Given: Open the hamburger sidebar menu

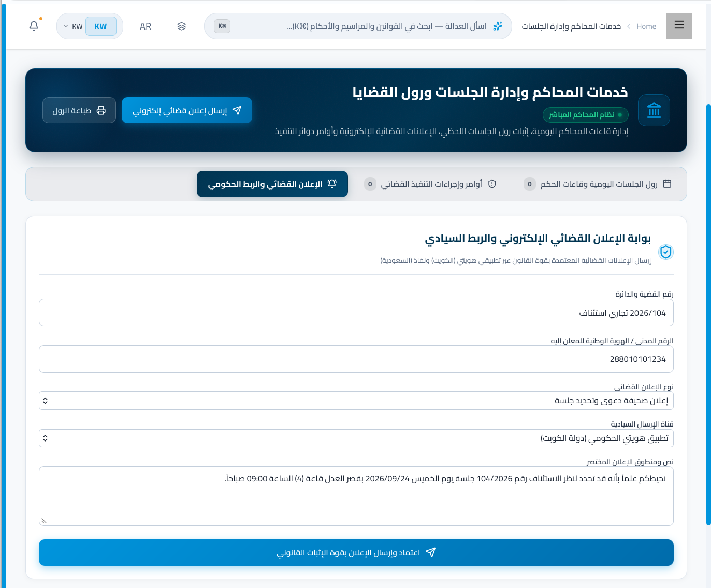Looking at the screenshot, I should tap(679, 26).
